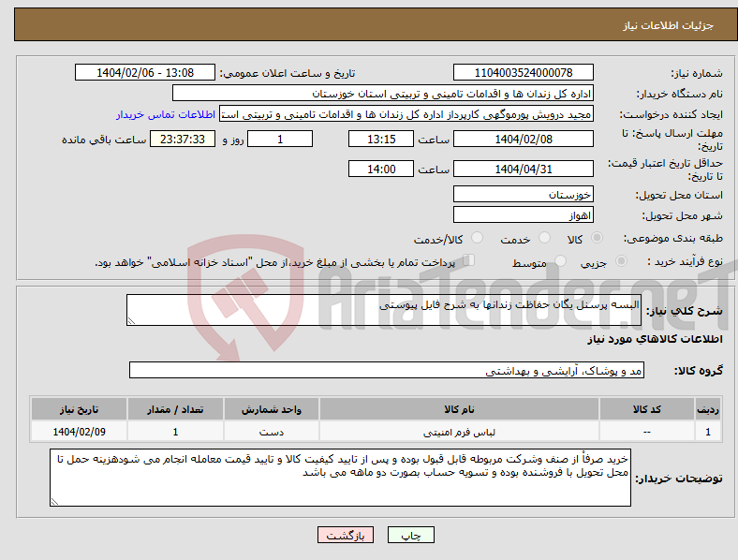Click the توضیحات خریدار text area
The image size is (738, 560).
pos(340,478)
